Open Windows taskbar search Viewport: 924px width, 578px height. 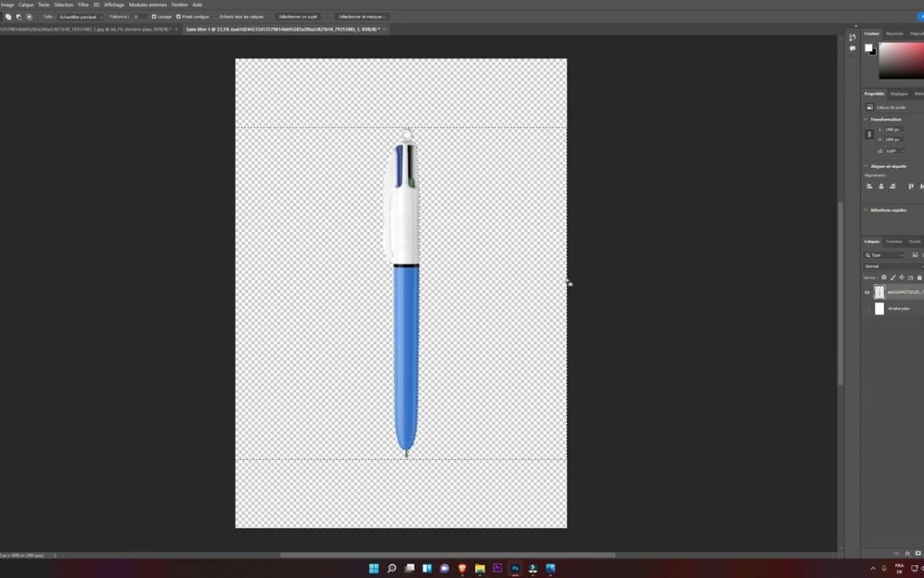coord(391,569)
